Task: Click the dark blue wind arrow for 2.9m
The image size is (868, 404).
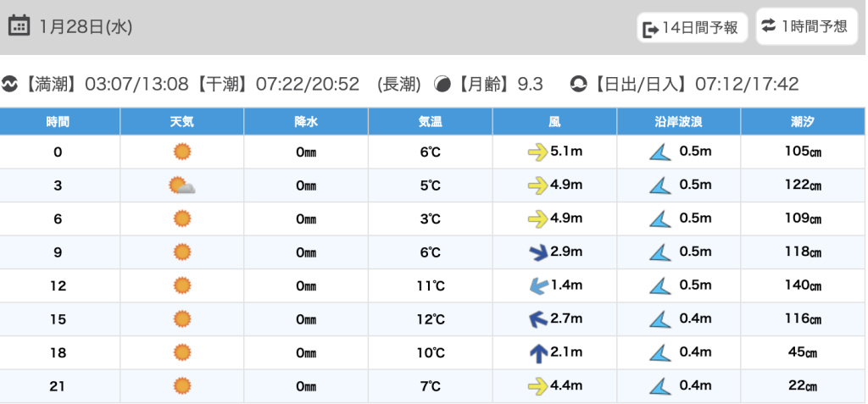Action: 538,252
